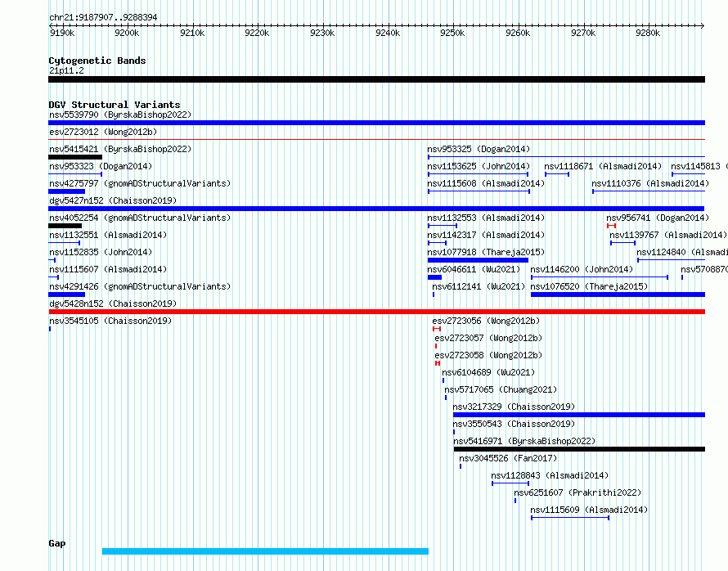Viewport: 728px width, 571px height.
Task: Click nsv1115607 (Alsmadi2014) label
Action: [x=108, y=269]
